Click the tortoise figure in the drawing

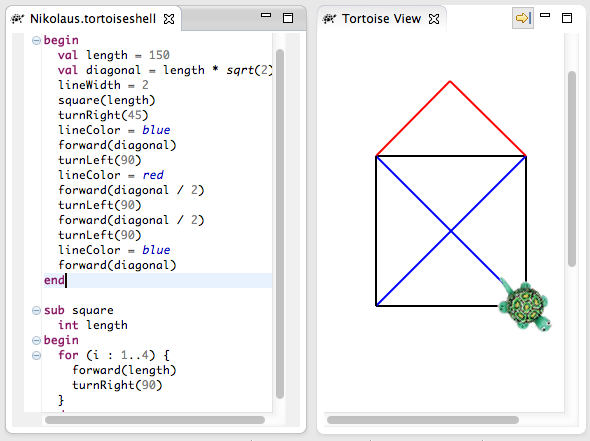(x=526, y=306)
